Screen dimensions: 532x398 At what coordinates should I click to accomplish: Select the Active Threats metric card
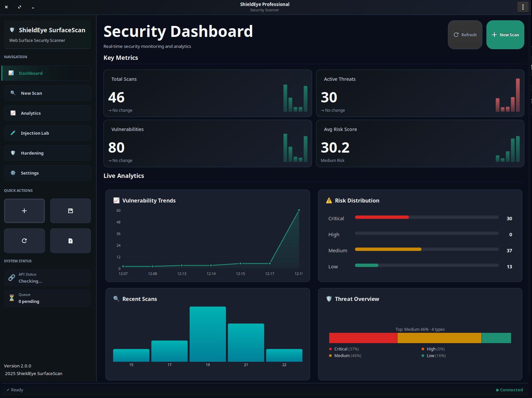[420, 93]
